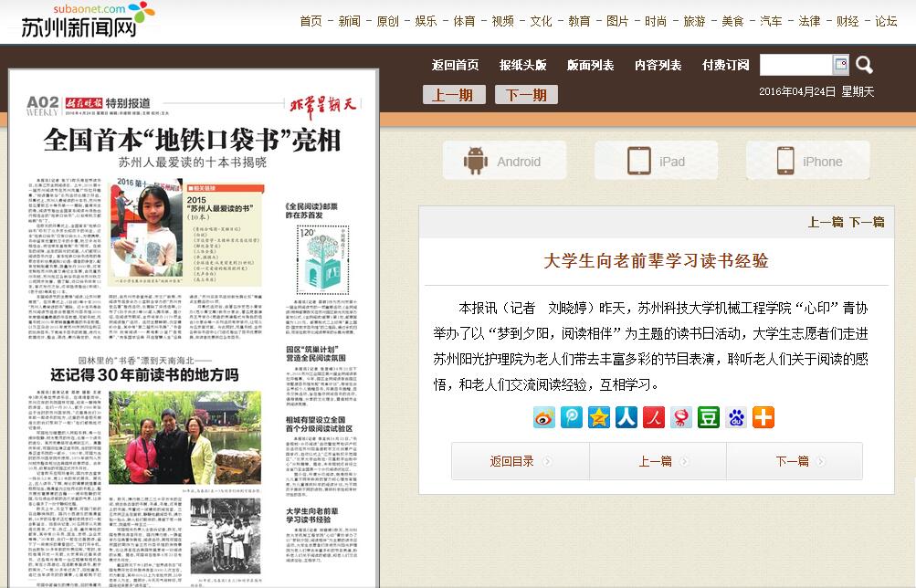The height and width of the screenshot is (588, 916).
Task: Go to next issue 下一期
Action: click(x=526, y=95)
